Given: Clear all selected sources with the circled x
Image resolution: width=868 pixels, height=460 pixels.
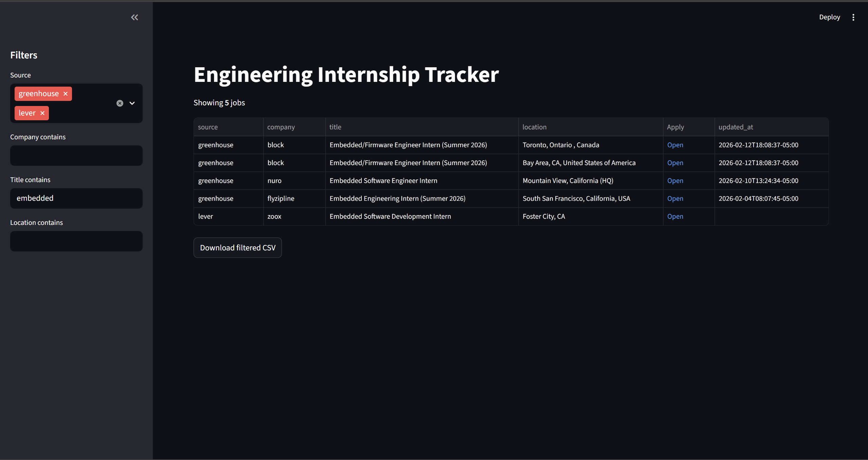Looking at the screenshot, I should (x=120, y=103).
